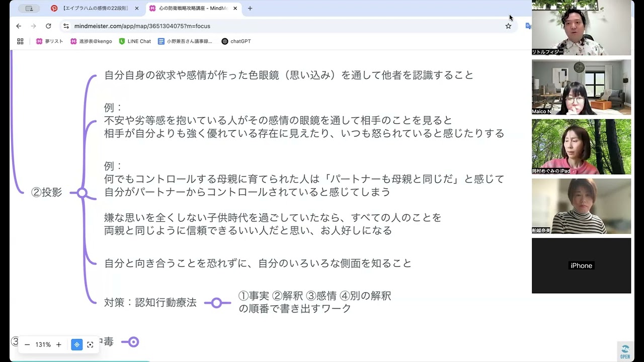The width and height of the screenshot is (644, 362).
Task: Collapse the ②投影 node branch circle
Action: pyautogui.click(x=82, y=193)
